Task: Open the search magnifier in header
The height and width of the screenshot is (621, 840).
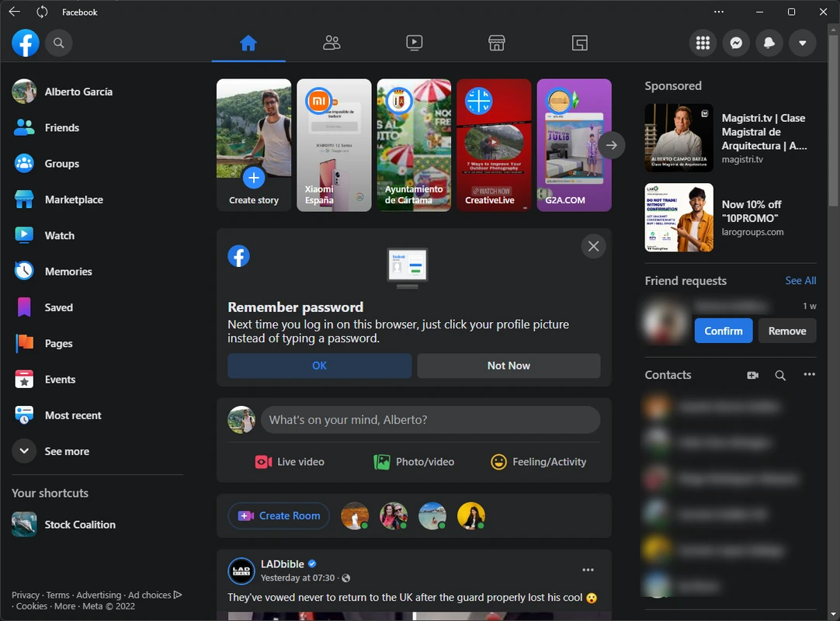Action: click(x=59, y=43)
